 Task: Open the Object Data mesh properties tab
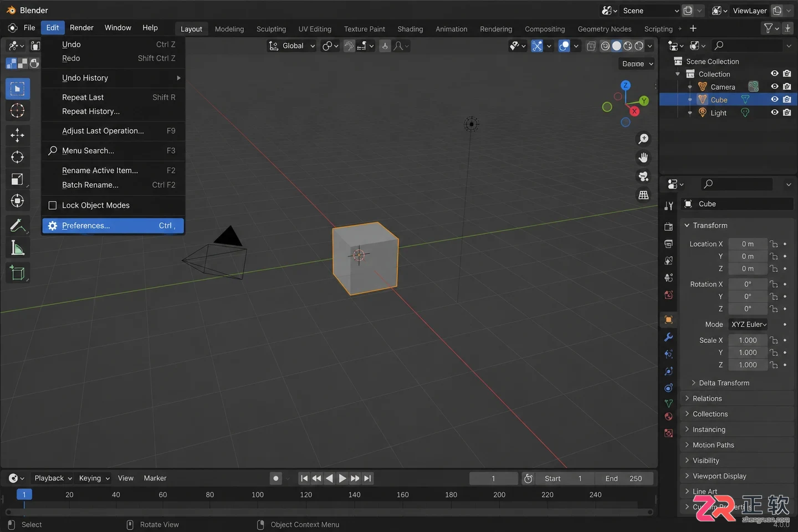669,403
